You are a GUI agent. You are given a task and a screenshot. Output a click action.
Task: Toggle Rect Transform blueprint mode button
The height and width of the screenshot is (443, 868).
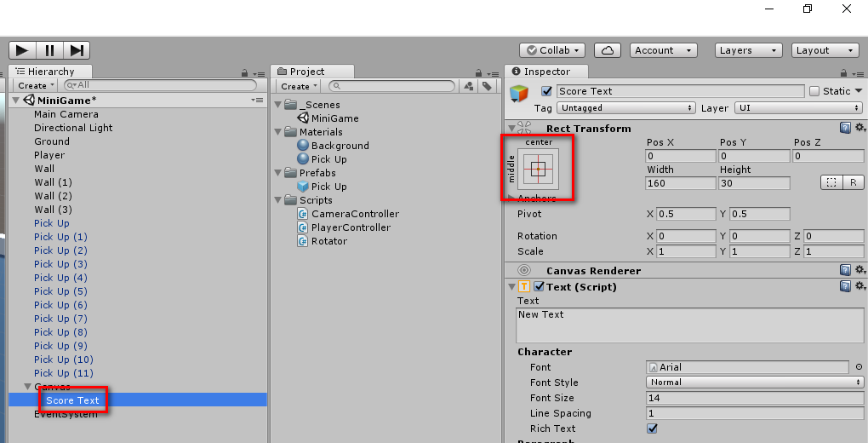[831, 182]
